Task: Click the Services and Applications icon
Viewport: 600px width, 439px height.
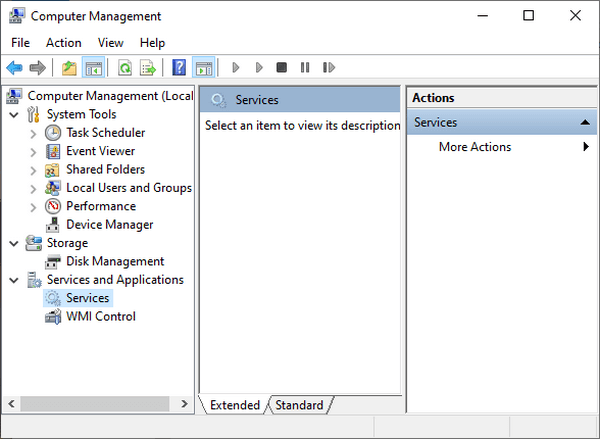Action: 34,280
